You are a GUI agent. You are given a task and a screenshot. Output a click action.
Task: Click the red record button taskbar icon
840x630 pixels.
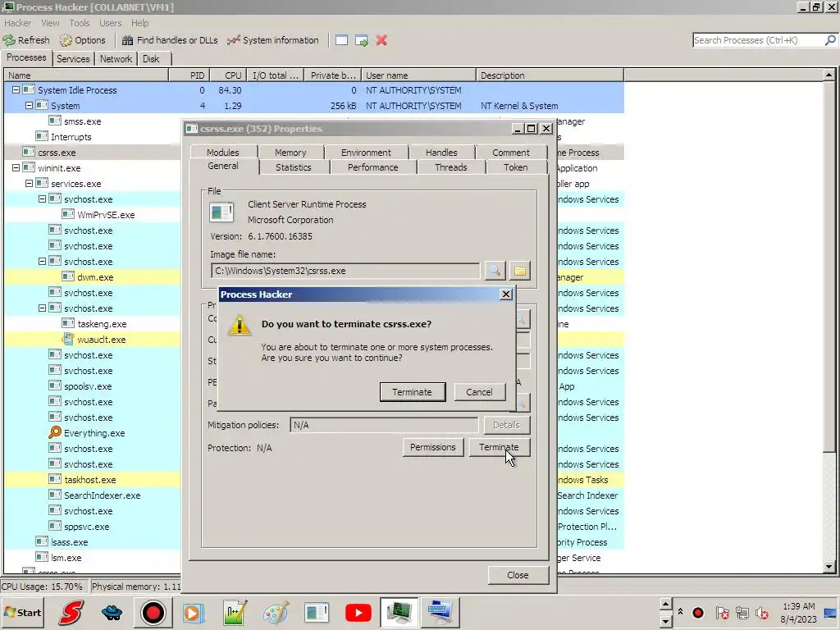tap(153, 612)
